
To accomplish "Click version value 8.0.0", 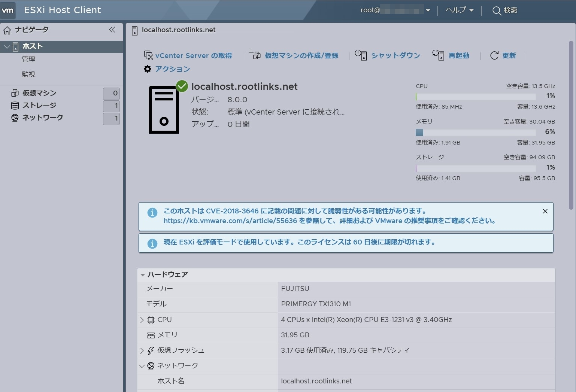I will (x=237, y=100).
